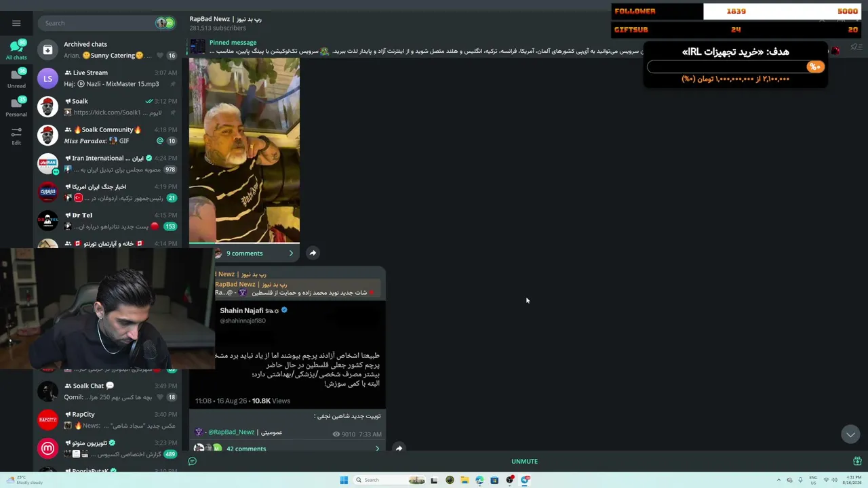Open the Archived chats row
Screen dimensions: 868x488
tap(108, 49)
